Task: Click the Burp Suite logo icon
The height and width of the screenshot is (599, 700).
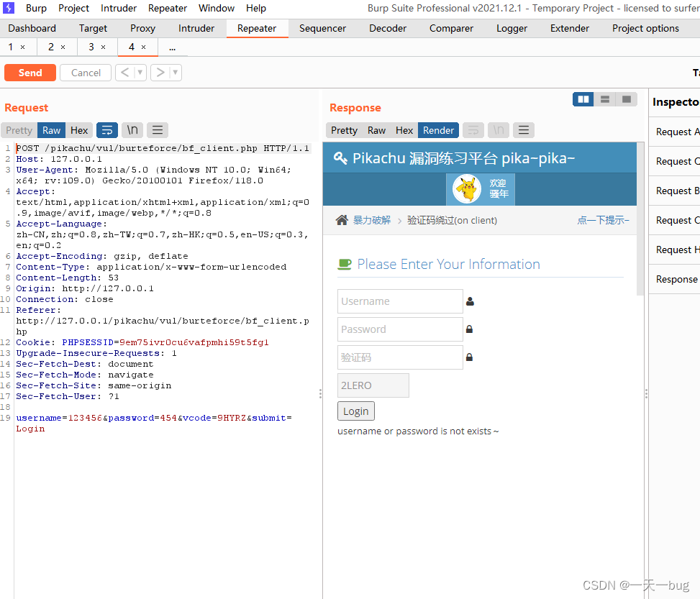Action: click(x=9, y=8)
